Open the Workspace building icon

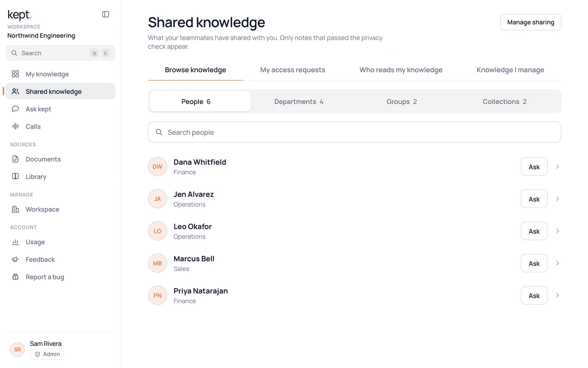16,209
